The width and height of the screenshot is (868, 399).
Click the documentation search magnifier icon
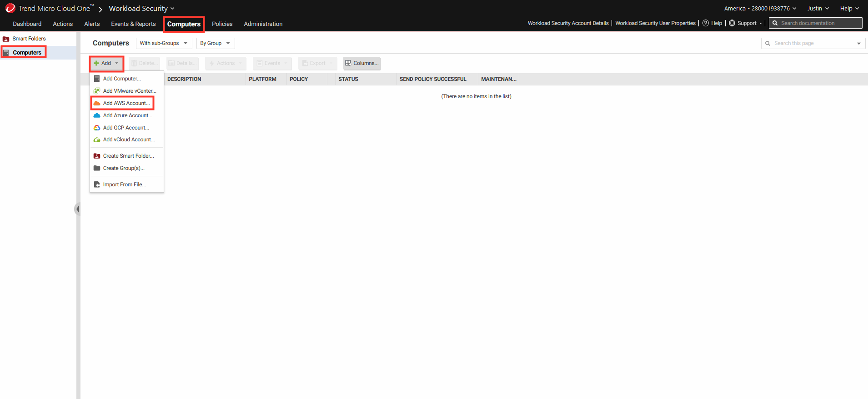coord(775,23)
